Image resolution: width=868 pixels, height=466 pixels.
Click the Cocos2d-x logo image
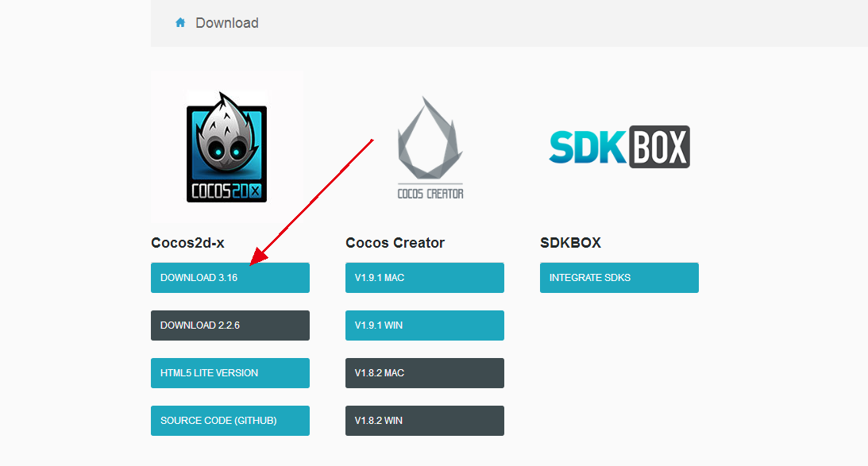click(x=227, y=147)
